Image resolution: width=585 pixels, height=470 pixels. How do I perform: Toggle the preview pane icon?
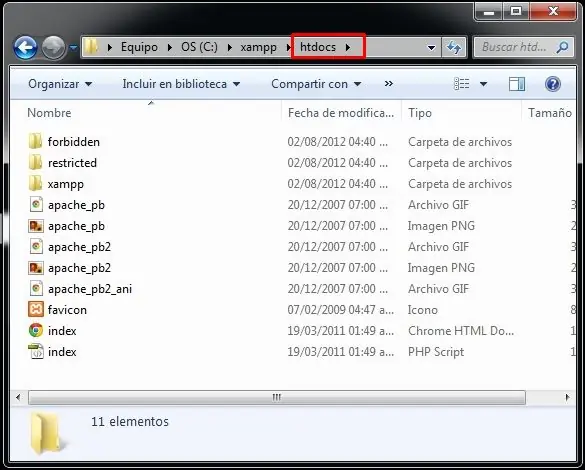tap(517, 84)
